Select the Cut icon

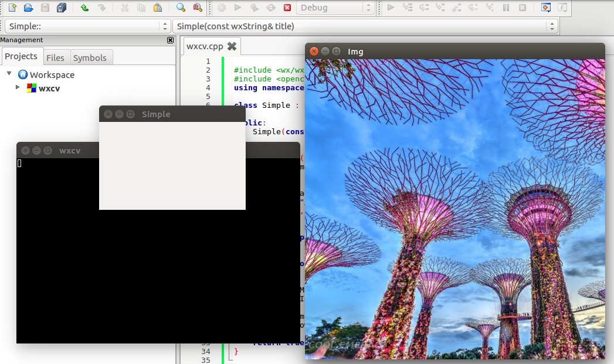(x=125, y=8)
